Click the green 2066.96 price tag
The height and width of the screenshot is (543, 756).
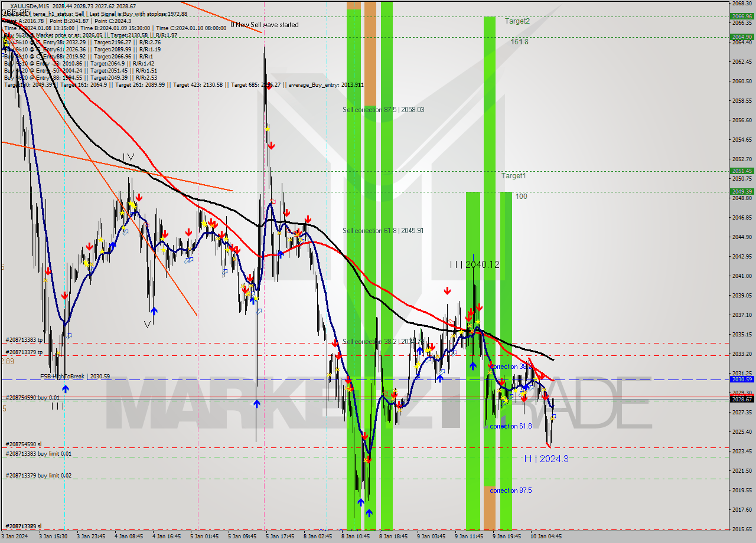point(742,17)
